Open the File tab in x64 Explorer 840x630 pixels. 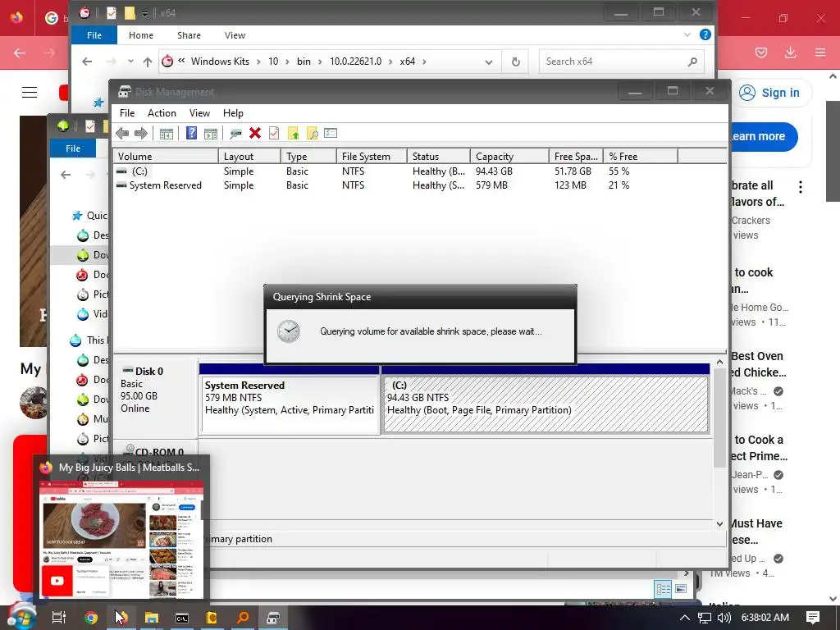pyautogui.click(x=94, y=35)
